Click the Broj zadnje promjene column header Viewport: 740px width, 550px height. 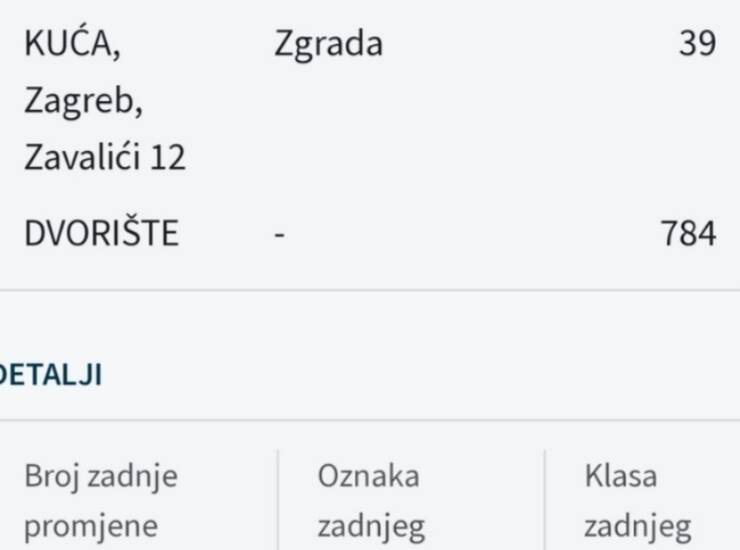tap(101, 500)
